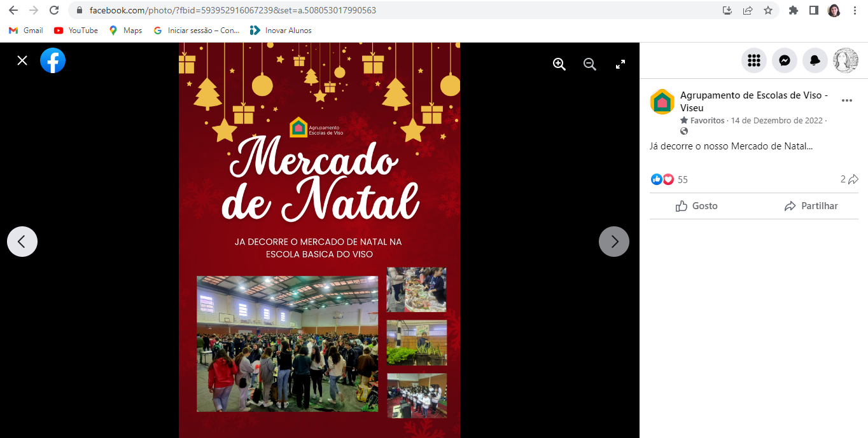Click the Mercado de Natal poster image
The image size is (868, 438).
click(x=319, y=240)
